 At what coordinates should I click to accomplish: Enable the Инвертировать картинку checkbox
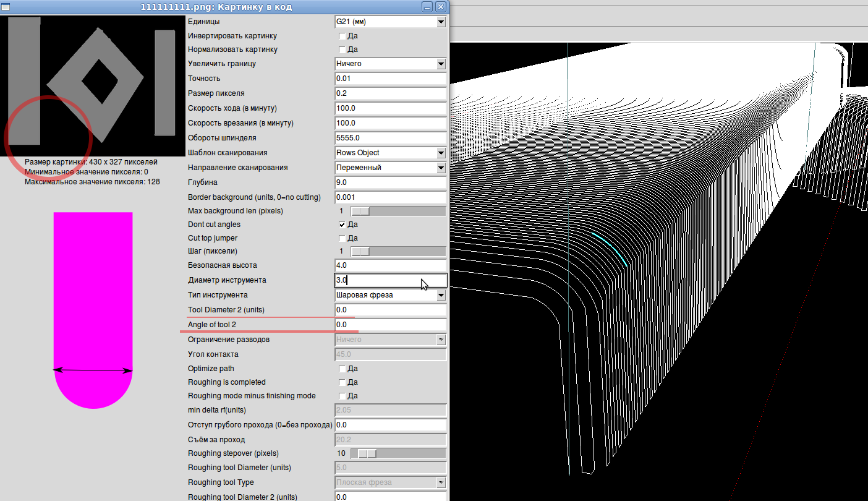click(342, 36)
